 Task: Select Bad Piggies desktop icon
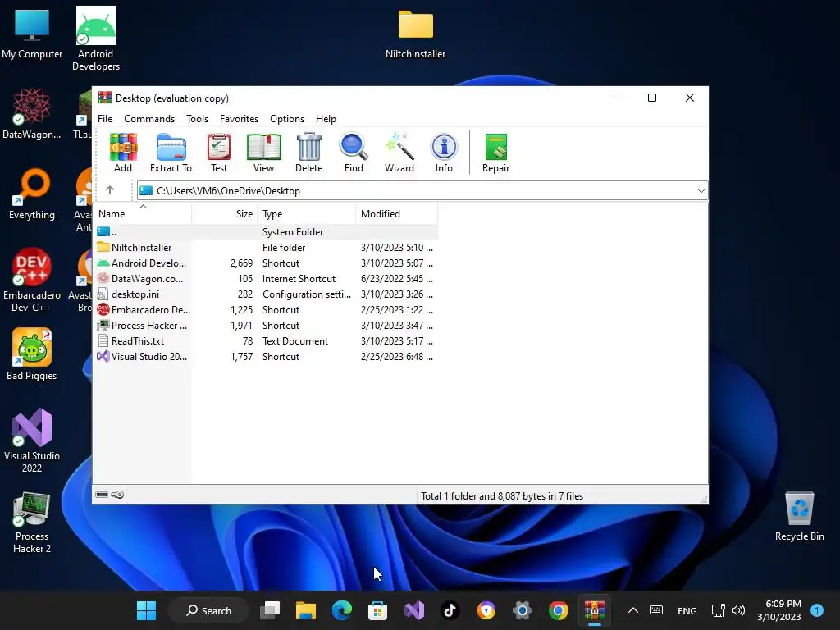[32, 354]
